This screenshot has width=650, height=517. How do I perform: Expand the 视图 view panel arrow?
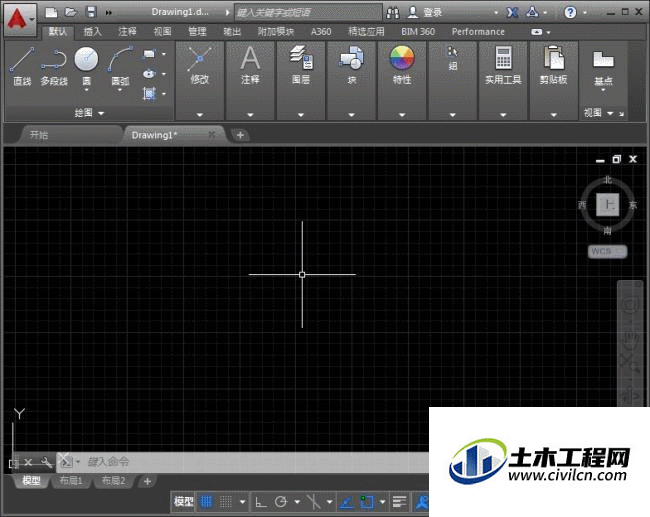pos(610,113)
